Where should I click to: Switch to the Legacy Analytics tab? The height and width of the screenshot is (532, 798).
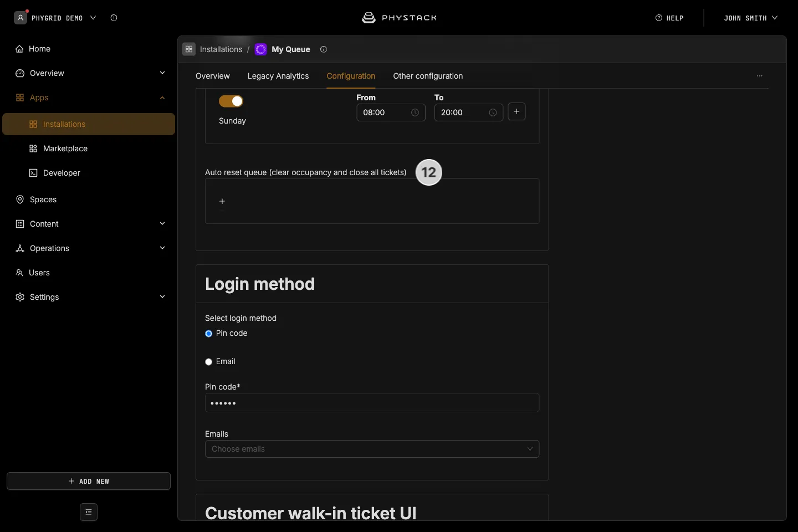(278, 76)
